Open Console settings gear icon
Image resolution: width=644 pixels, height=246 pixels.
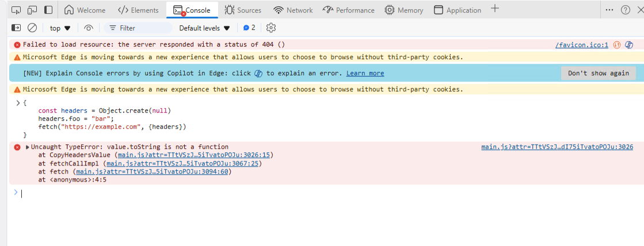(270, 28)
